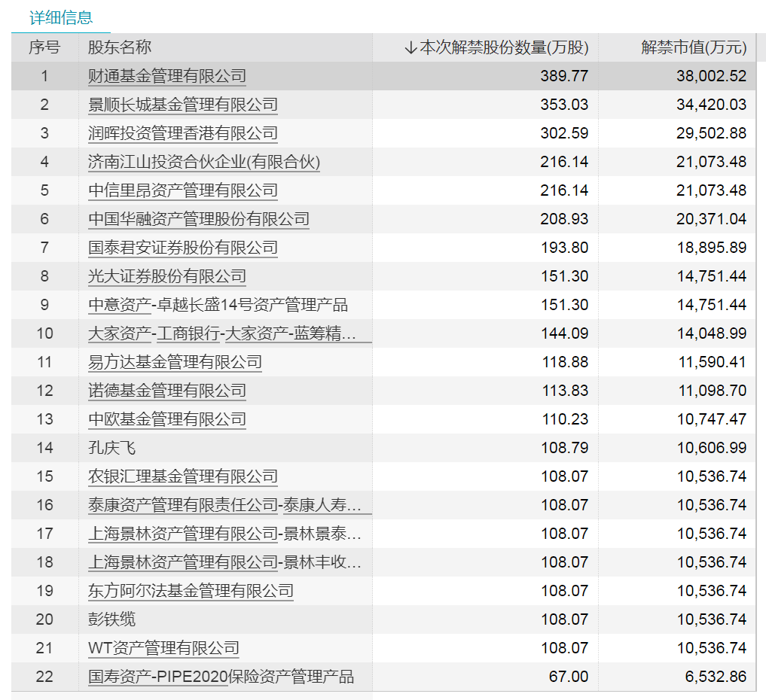Select market value 34,420.03
The image size is (766, 700).
pyautogui.click(x=711, y=105)
